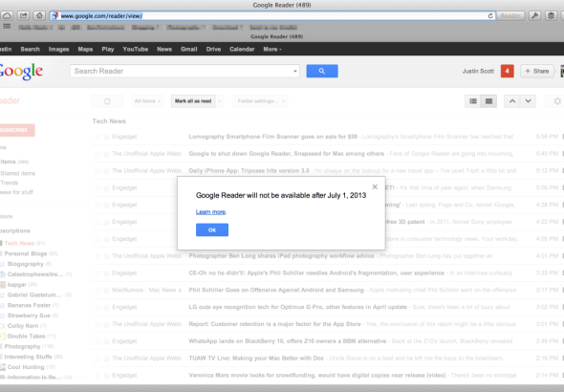Follow the Learn more link

pos(210,212)
